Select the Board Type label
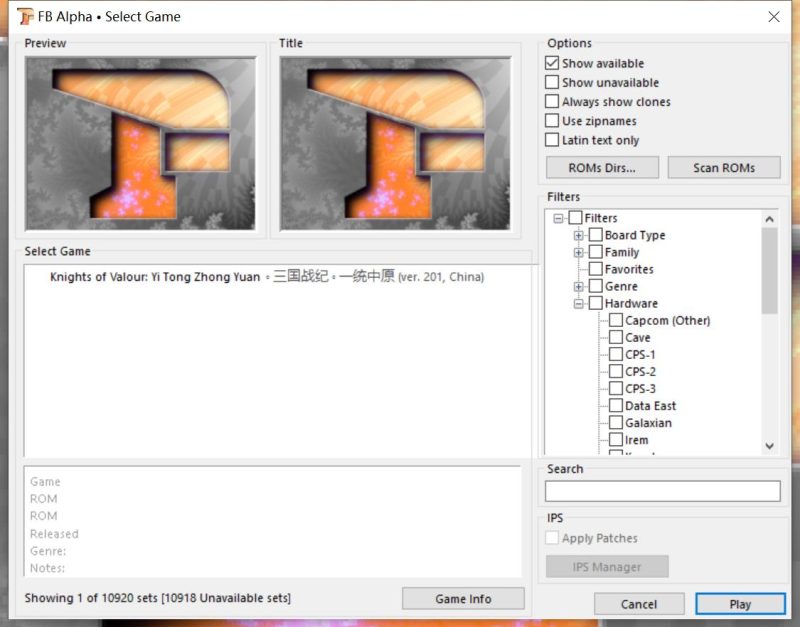 (635, 235)
